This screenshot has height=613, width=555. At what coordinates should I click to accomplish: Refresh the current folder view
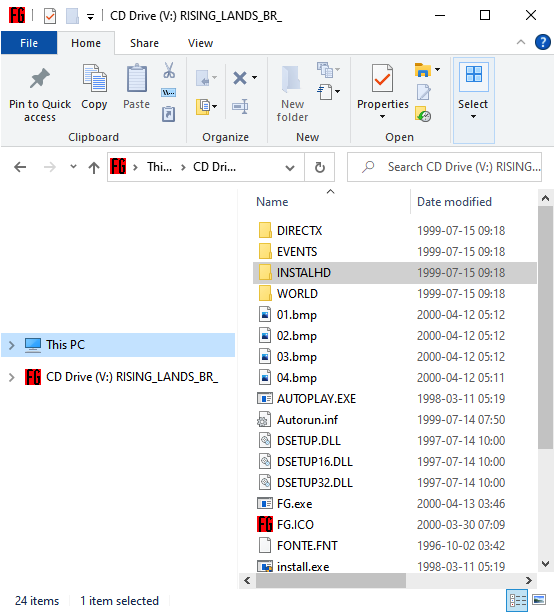pyautogui.click(x=320, y=167)
